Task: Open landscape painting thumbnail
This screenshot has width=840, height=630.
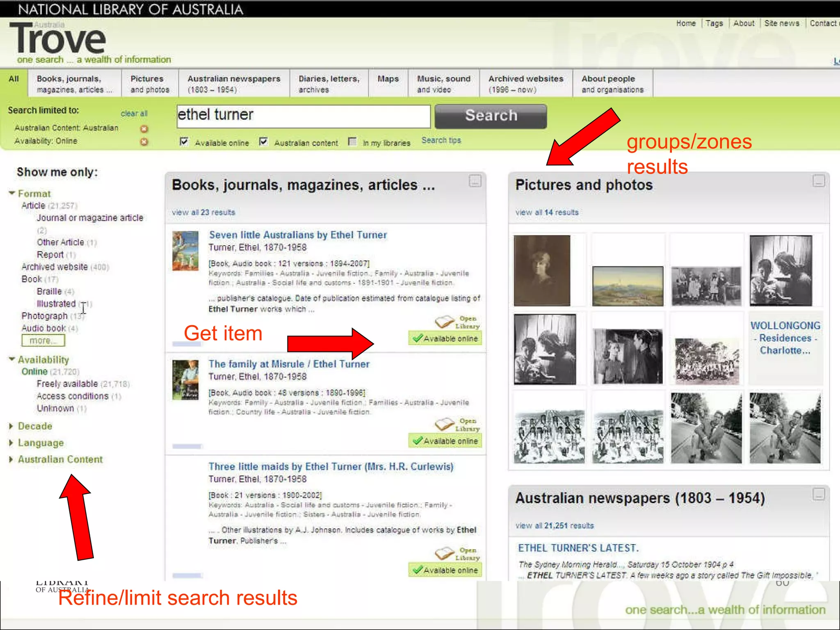Action: pyautogui.click(x=628, y=286)
